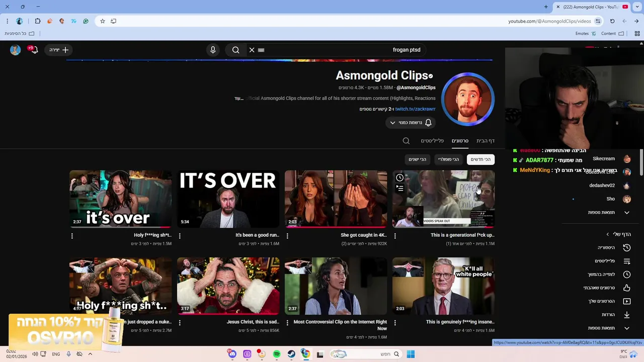644x362 pixels.
Task: Open the Chrome three-dot menu
Action: point(7,21)
